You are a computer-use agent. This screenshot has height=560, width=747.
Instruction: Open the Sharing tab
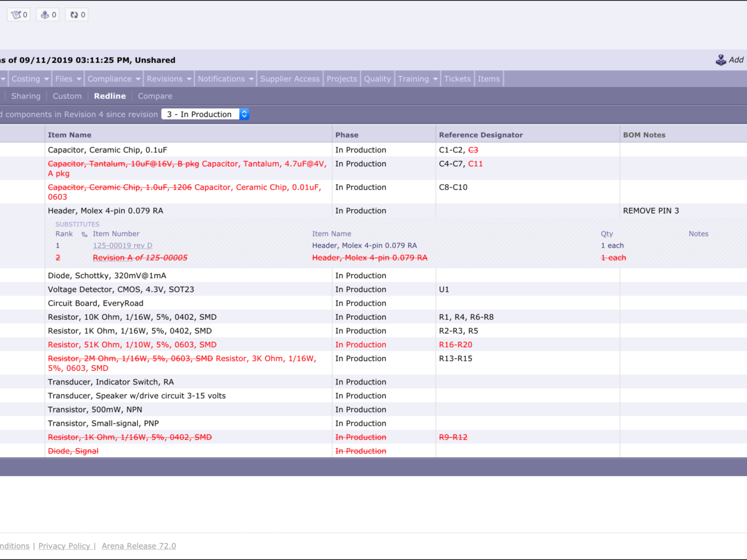point(26,96)
